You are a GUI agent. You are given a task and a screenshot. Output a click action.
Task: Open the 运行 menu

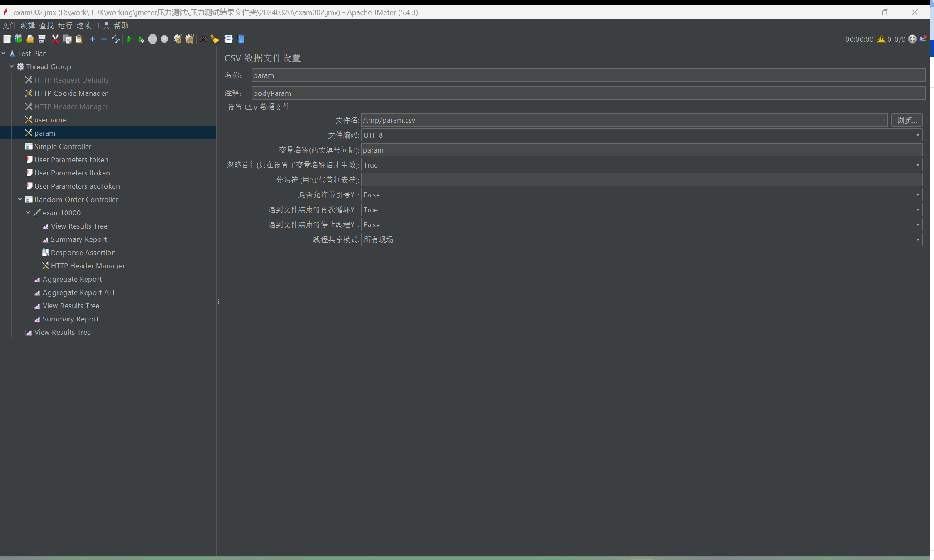pyautogui.click(x=65, y=26)
